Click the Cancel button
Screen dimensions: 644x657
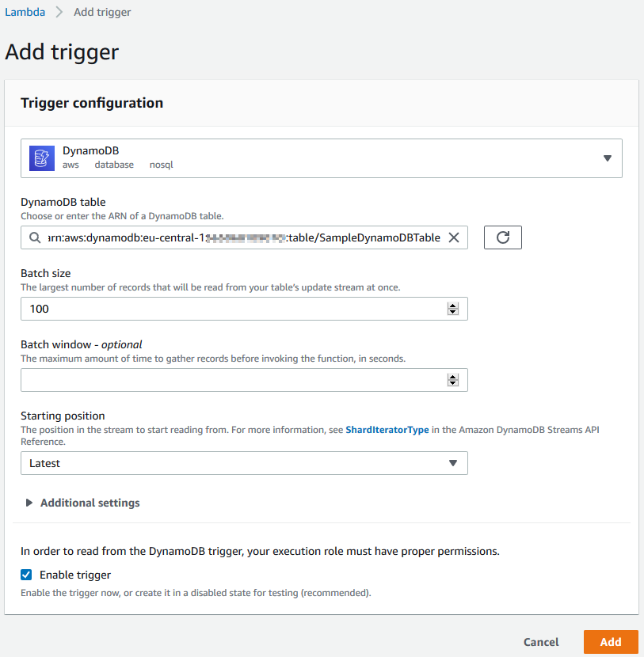pyautogui.click(x=541, y=642)
